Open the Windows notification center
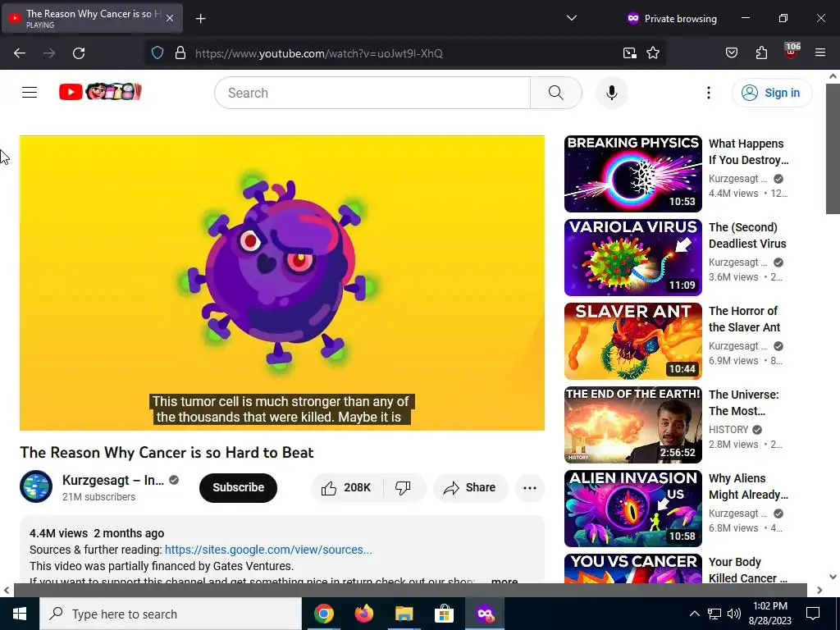This screenshot has height=630, width=840. pos(813,614)
